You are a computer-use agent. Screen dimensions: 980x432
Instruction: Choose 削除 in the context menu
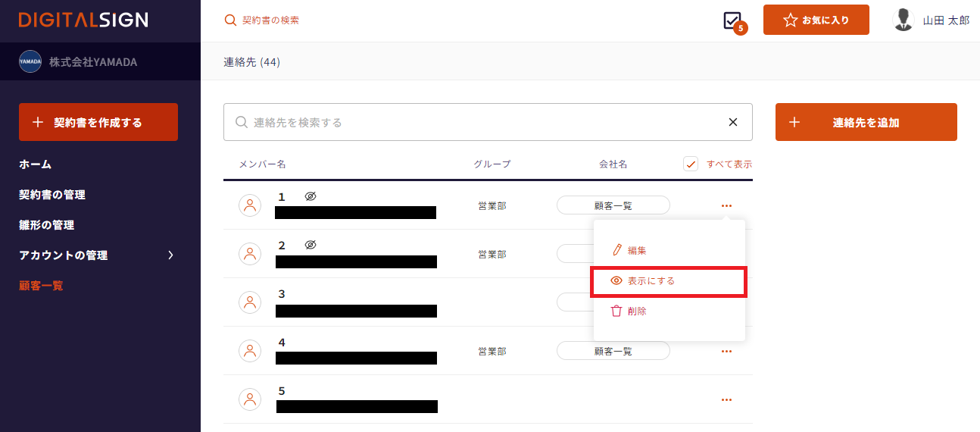coord(636,311)
